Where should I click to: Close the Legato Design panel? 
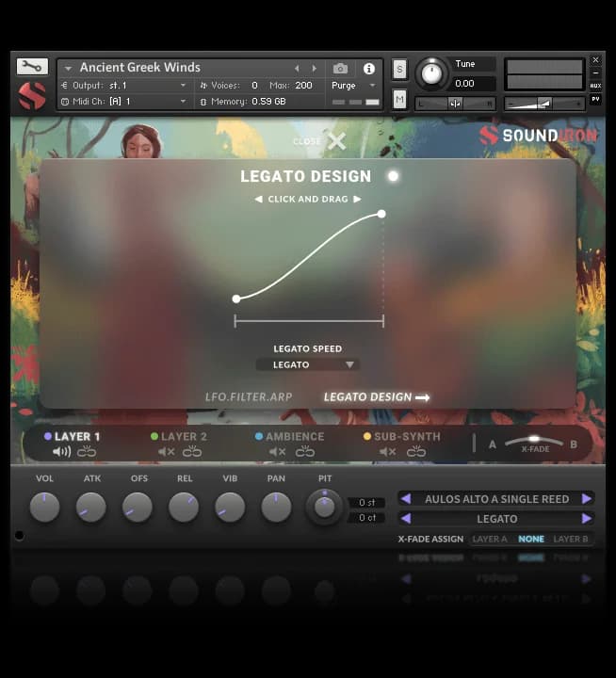click(x=336, y=141)
